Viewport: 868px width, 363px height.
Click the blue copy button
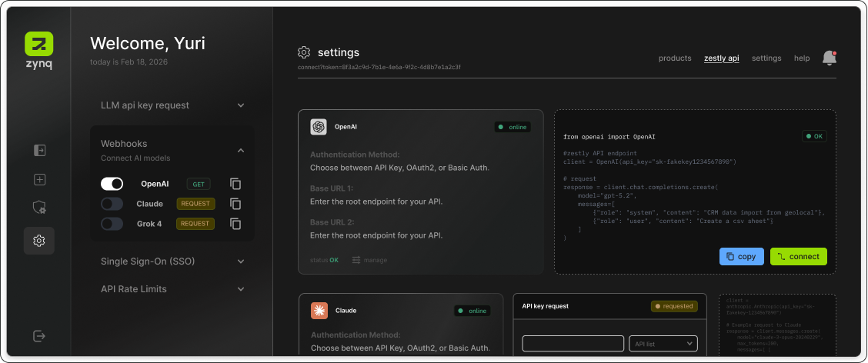[x=741, y=256]
